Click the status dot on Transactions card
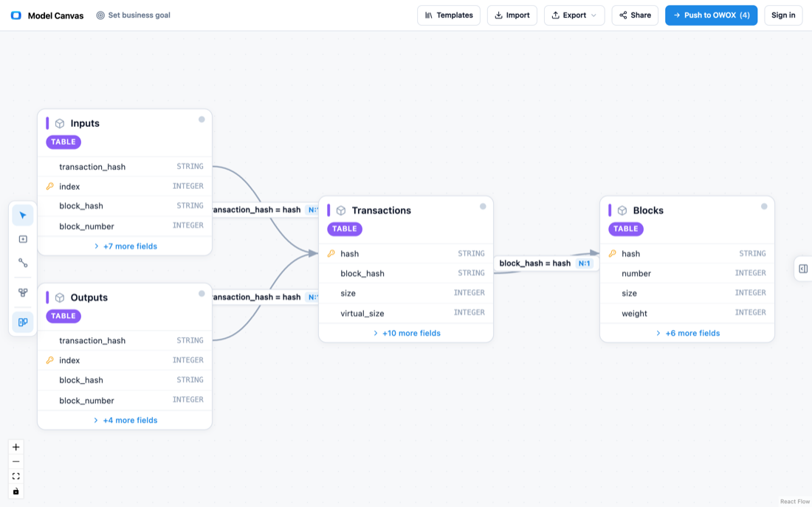Screen dimensions: 812x507 coord(483,207)
